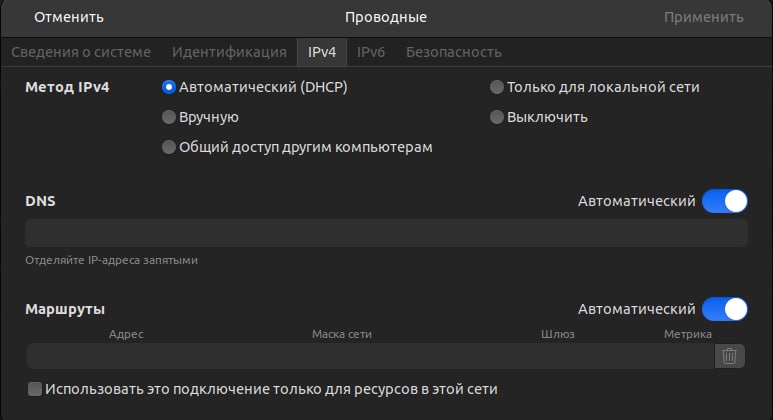The height and width of the screenshot is (420, 773).
Task: Delete the route row with trash icon
Action: point(730,356)
